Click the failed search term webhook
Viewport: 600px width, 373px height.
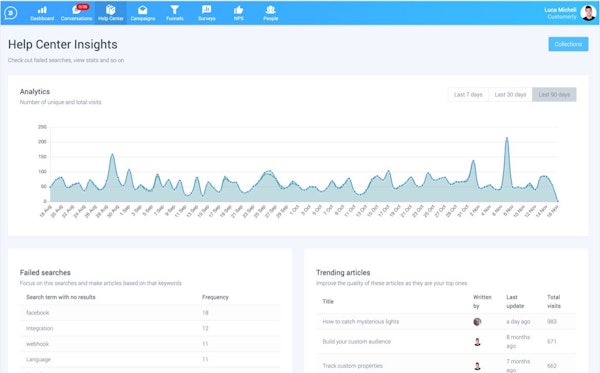(x=38, y=344)
